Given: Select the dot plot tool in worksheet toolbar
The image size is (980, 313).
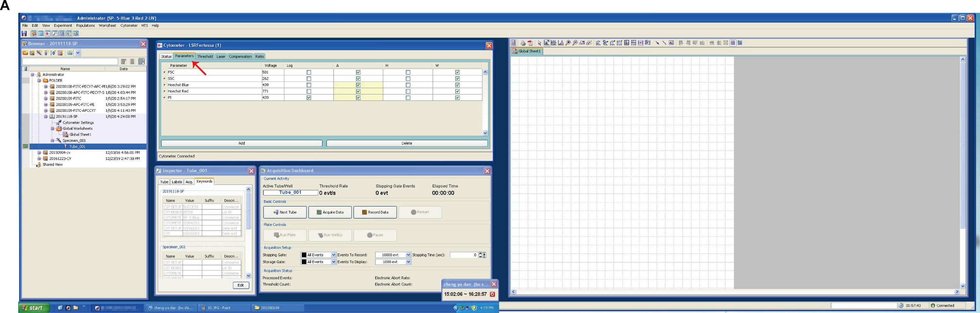Looking at the screenshot, I should coord(547,43).
